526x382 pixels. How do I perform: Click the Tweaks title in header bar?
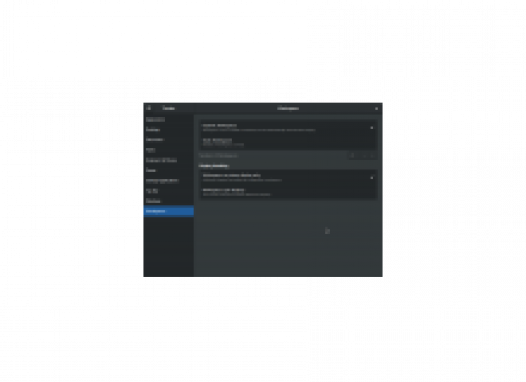(x=168, y=108)
